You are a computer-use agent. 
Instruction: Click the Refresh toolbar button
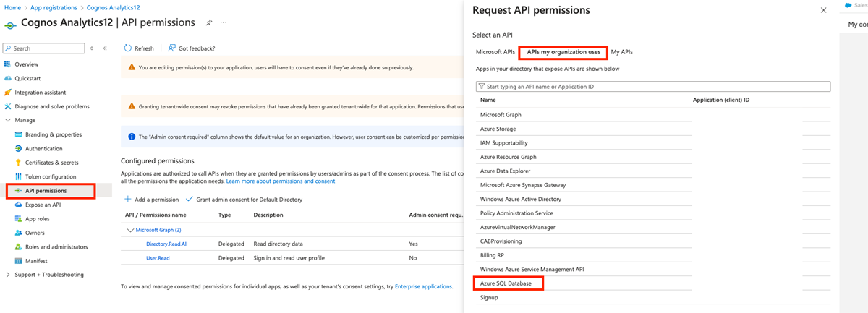pyautogui.click(x=139, y=48)
